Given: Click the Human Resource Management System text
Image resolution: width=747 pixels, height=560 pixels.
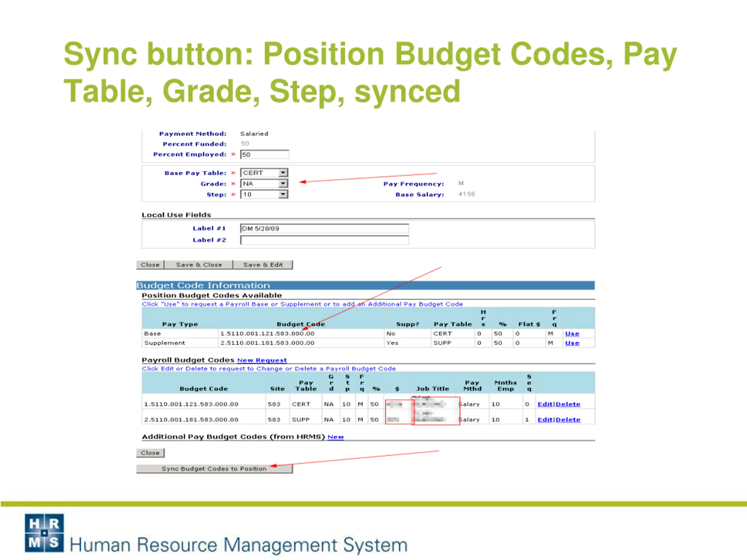Looking at the screenshot, I should [x=238, y=545].
